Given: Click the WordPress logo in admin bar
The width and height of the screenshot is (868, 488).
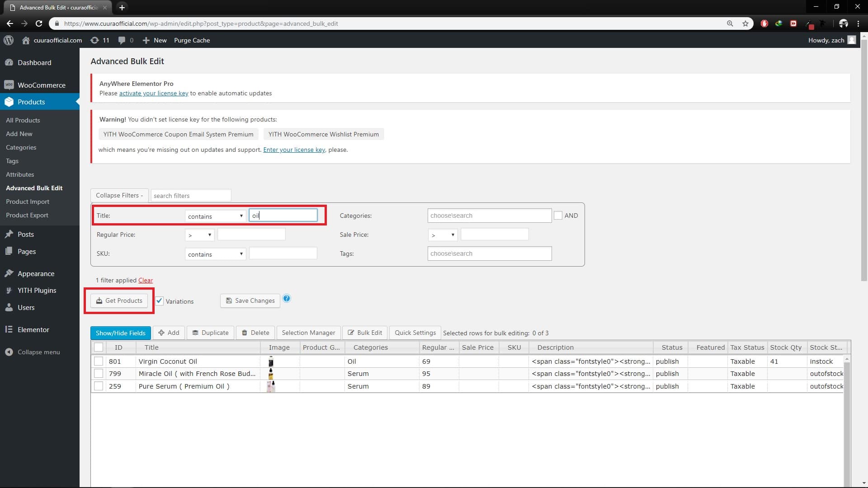Looking at the screenshot, I should click(x=9, y=40).
